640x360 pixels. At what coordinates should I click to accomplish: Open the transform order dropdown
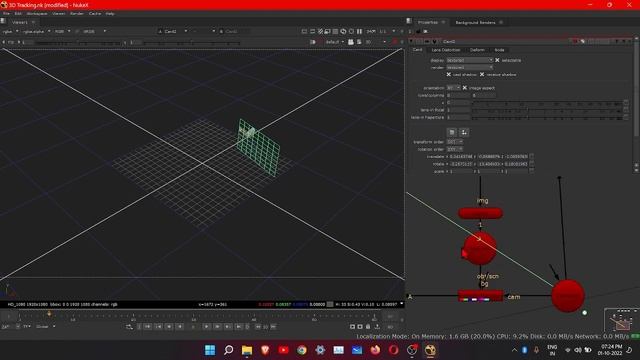click(454, 142)
